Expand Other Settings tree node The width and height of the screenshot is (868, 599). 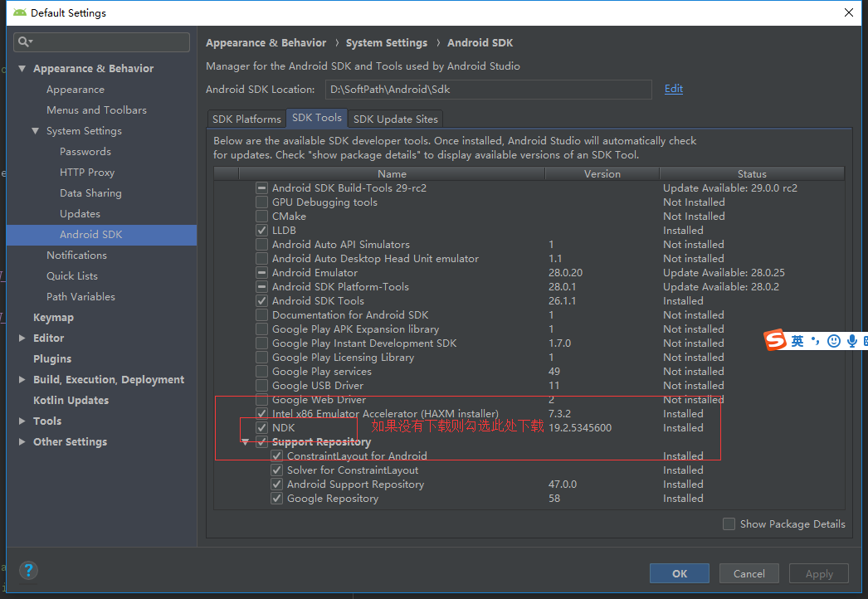click(22, 441)
